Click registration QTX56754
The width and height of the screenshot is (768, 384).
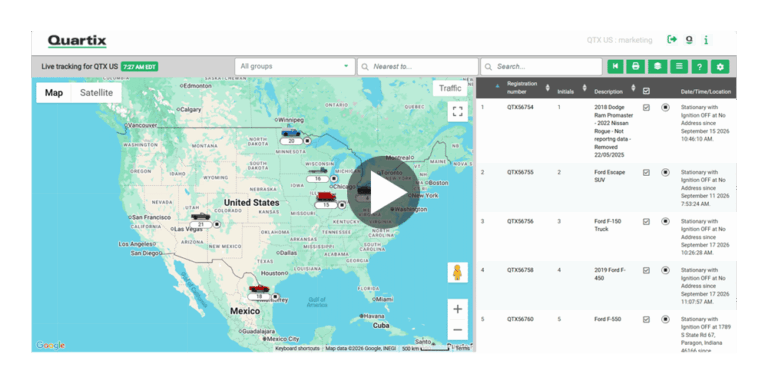(x=520, y=108)
